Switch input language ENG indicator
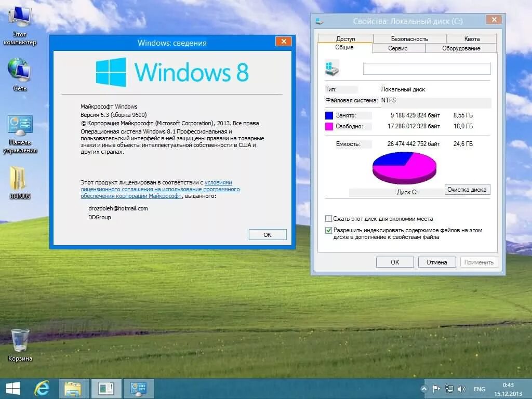The width and height of the screenshot is (532, 399). coord(480,389)
